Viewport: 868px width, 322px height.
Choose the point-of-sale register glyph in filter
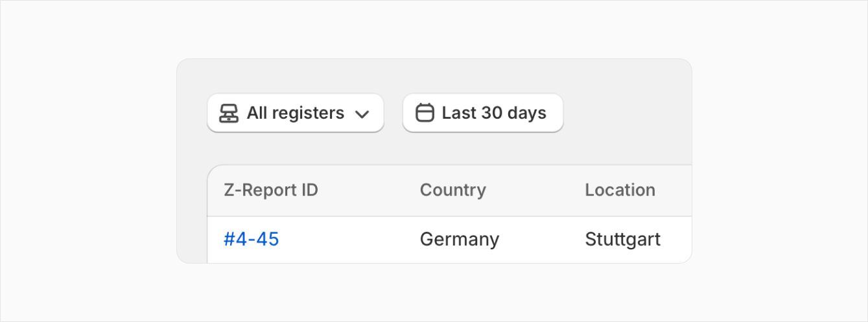tap(228, 114)
